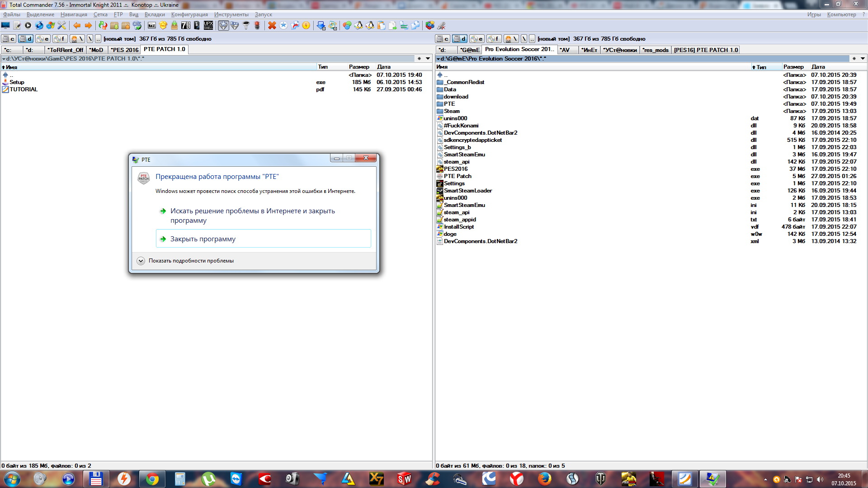Screen dimensions: 868x488
Task: Sort right panel by Тип column
Action: pyautogui.click(x=766, y=67)
